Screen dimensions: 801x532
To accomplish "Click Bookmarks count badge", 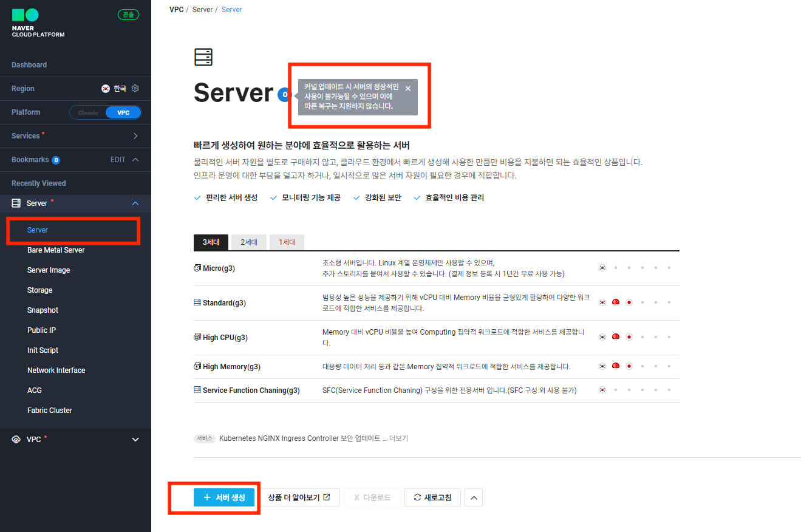I will tap(56, 160).
